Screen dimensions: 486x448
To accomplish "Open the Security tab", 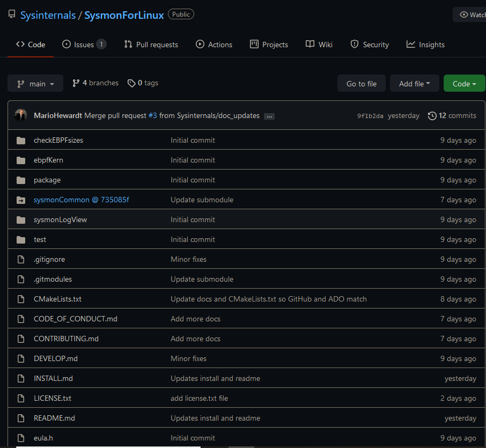I will (370, 45).
